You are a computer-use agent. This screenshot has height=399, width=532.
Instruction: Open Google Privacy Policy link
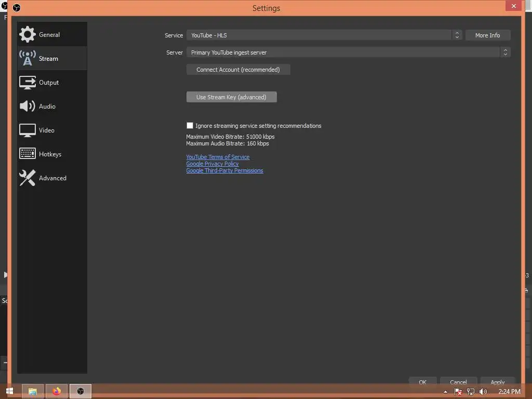212,164
